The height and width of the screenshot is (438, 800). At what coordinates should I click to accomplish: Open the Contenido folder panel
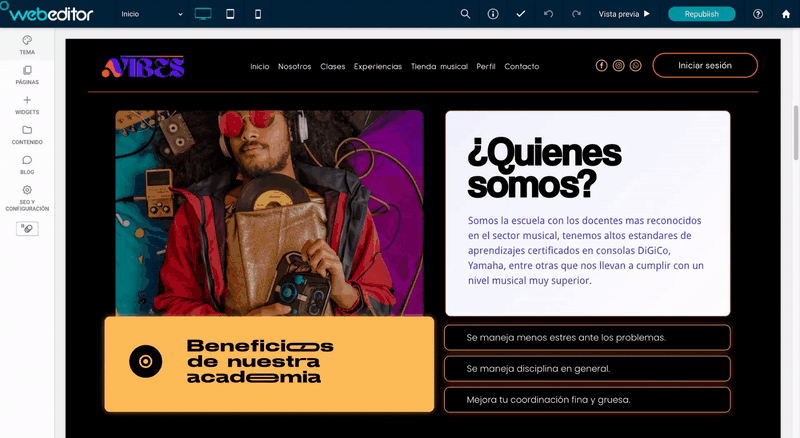coord(27,135)
